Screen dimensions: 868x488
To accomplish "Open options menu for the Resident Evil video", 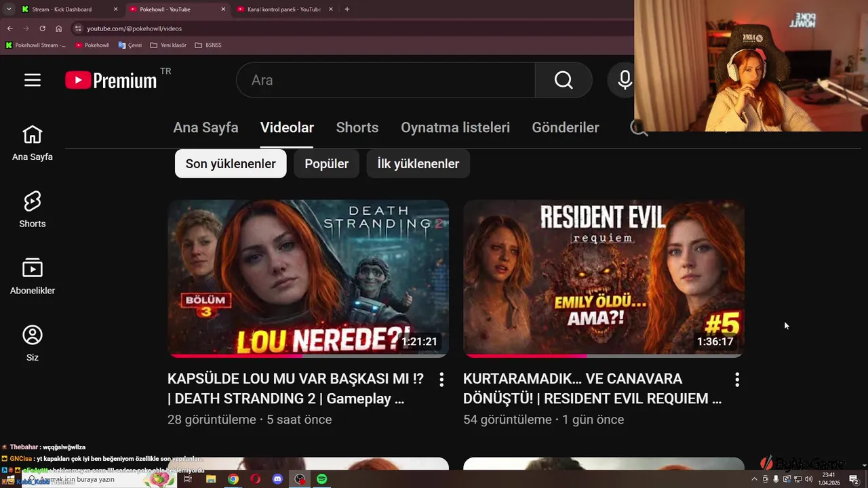I will (737, 380).
